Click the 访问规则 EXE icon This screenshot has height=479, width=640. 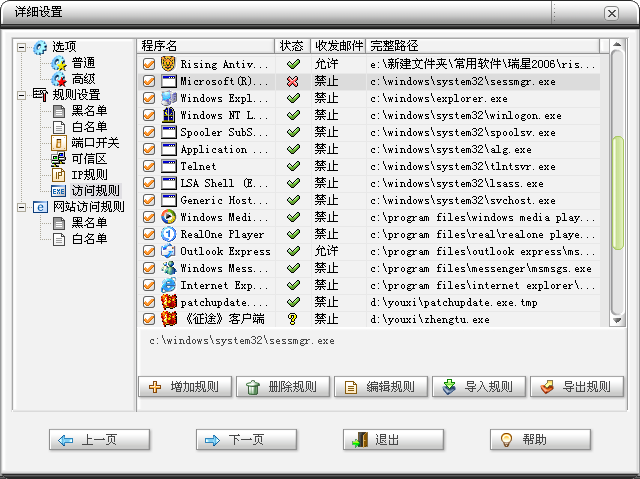tap(58, 191)
